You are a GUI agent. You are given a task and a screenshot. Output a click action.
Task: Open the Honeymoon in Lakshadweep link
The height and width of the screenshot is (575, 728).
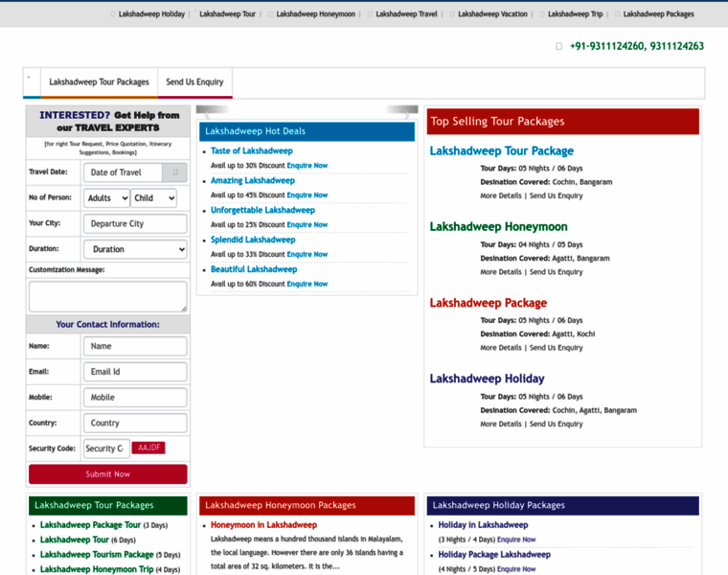263,525
